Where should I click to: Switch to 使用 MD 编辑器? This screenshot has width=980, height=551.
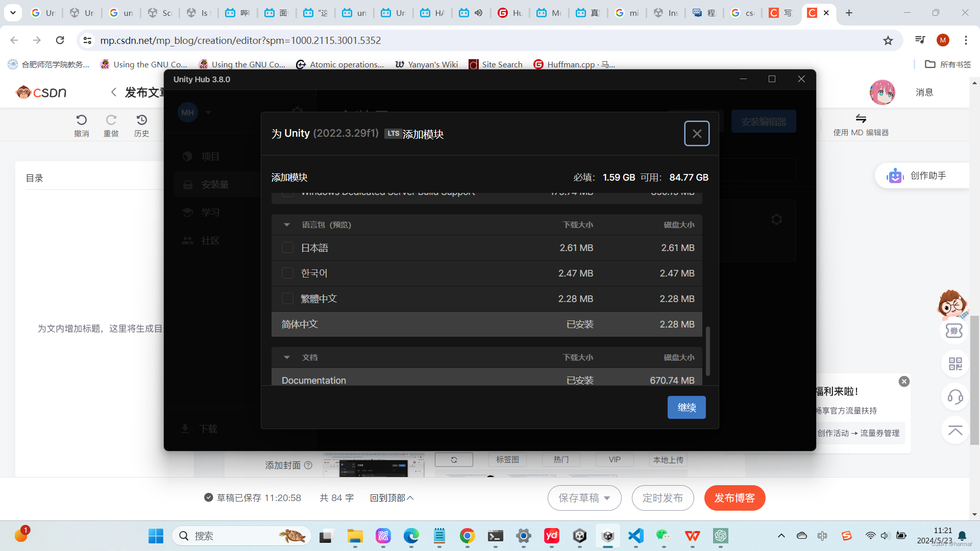861,126
